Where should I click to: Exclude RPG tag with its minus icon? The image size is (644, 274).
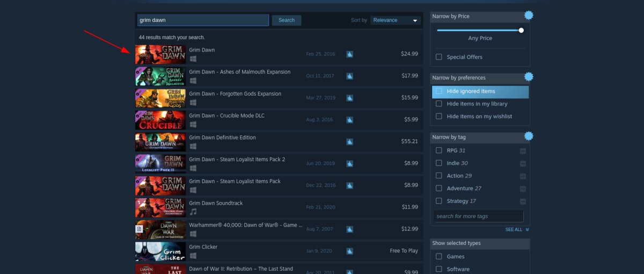tap(523, 151)
